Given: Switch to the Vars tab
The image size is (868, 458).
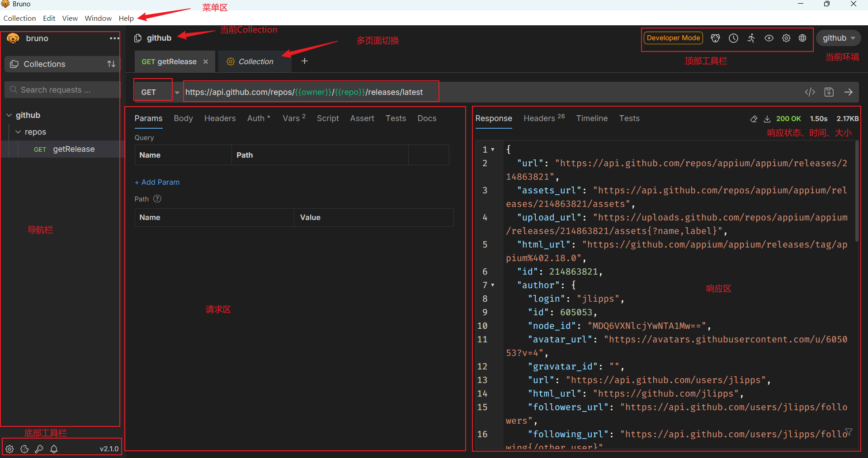Looking at the screenshot, I should point(294,118).
